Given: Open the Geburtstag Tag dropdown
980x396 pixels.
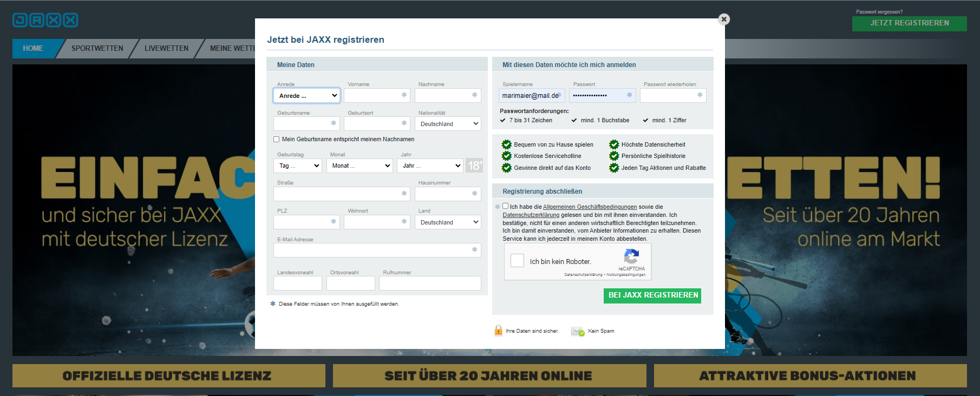Looking at the screenshot, I should tap(298, 166).
